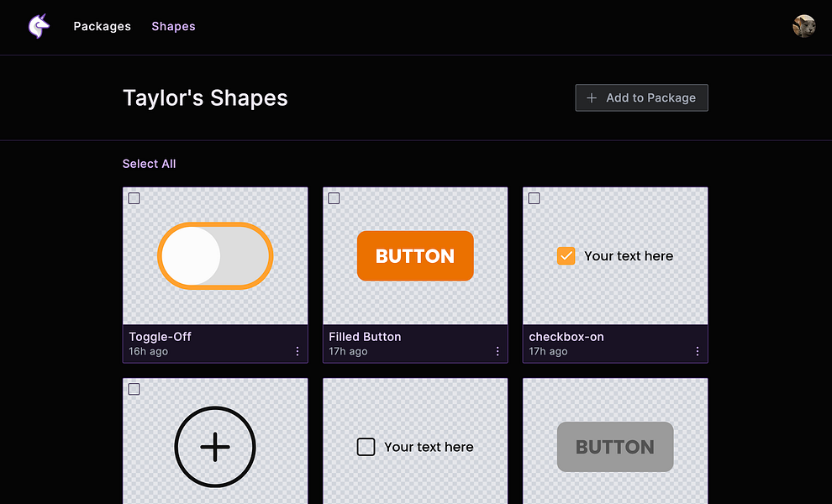Open the checkbox-on more options menu
The width and height of the screenshot is (832, 504).
(x=698, y=351)
